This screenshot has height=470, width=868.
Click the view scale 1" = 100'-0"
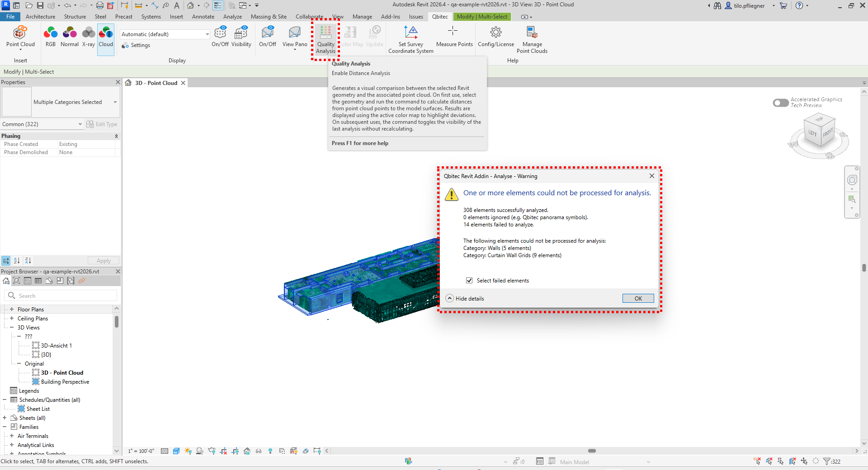tap(141, 451)
